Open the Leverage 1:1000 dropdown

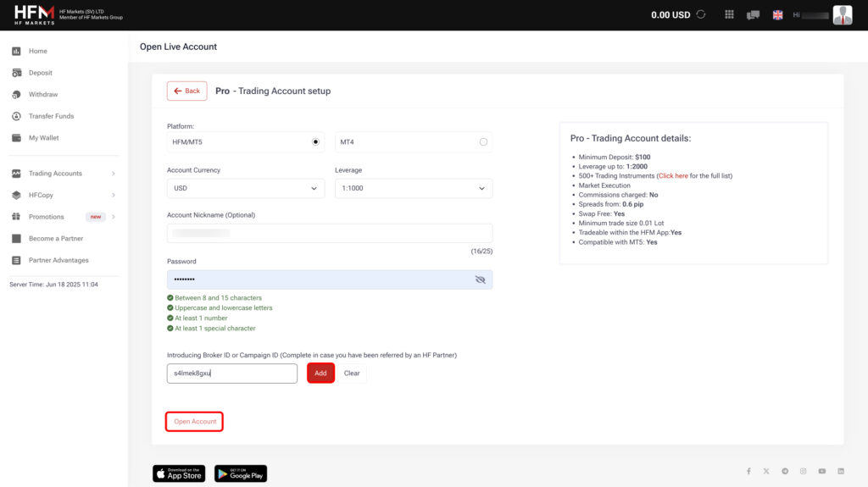point(414,188)
